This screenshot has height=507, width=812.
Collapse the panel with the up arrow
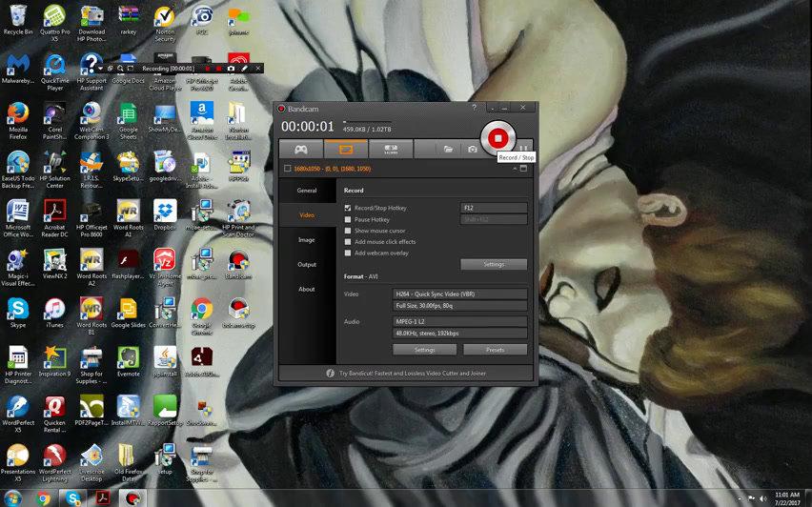click(x=515, y=169)
